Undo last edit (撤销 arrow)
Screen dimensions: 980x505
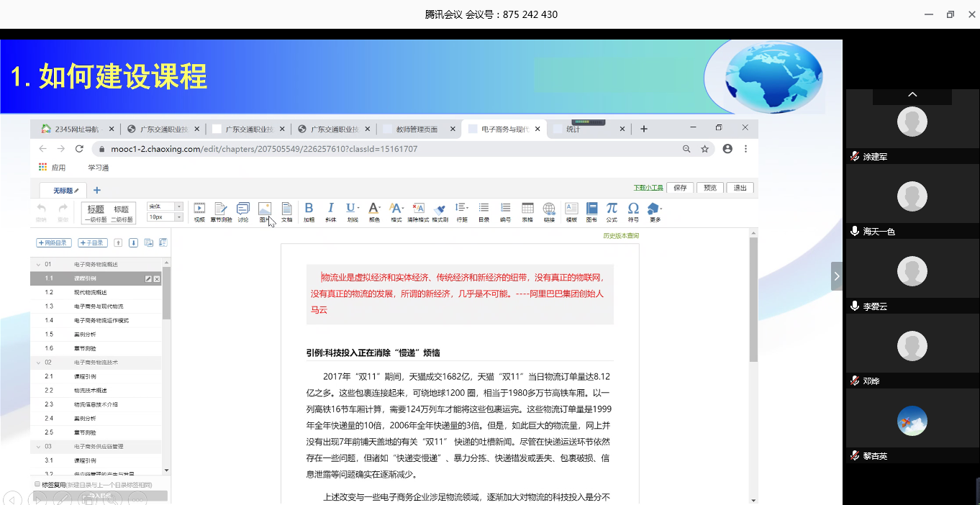(42, 211)
